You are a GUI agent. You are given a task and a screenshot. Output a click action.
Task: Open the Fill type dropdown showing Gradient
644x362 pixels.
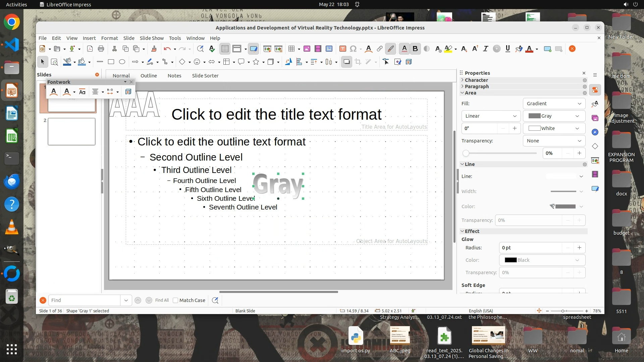[x=554, y=104]
